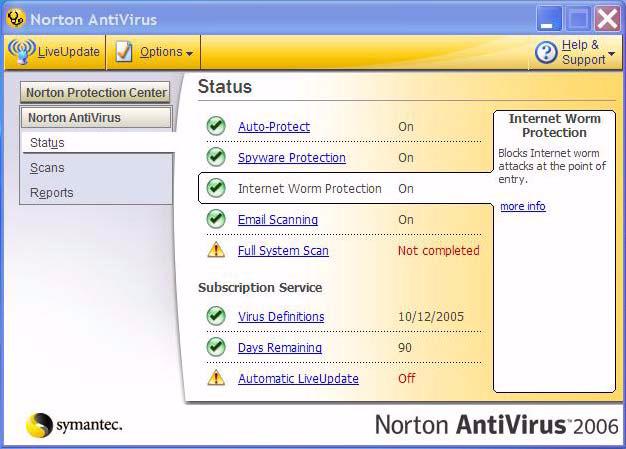Expand the Help & Support dropdown arrow
Viewport: 626px width, 449px height.
click(x=611, y=53)
